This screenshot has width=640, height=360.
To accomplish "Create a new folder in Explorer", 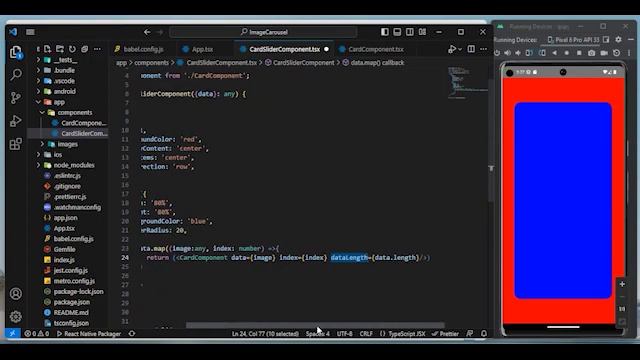I will coord(60,49).
